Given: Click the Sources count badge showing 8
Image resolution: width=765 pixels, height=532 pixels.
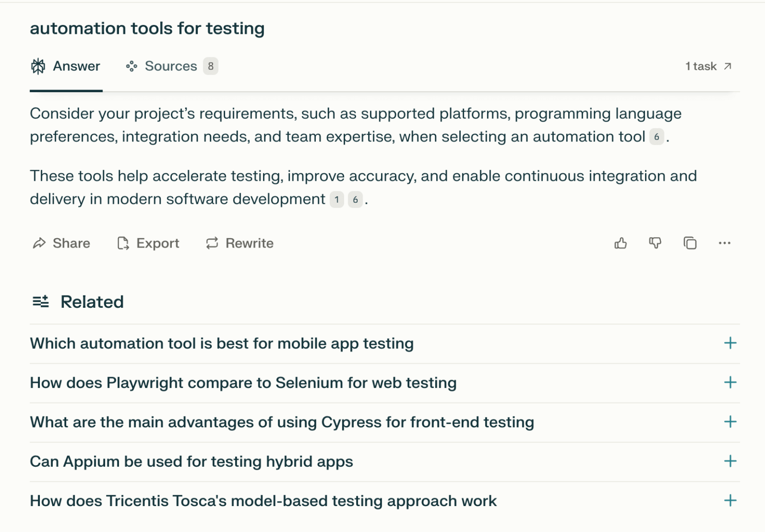Looking at the screenshot, I should coord(211,66).
